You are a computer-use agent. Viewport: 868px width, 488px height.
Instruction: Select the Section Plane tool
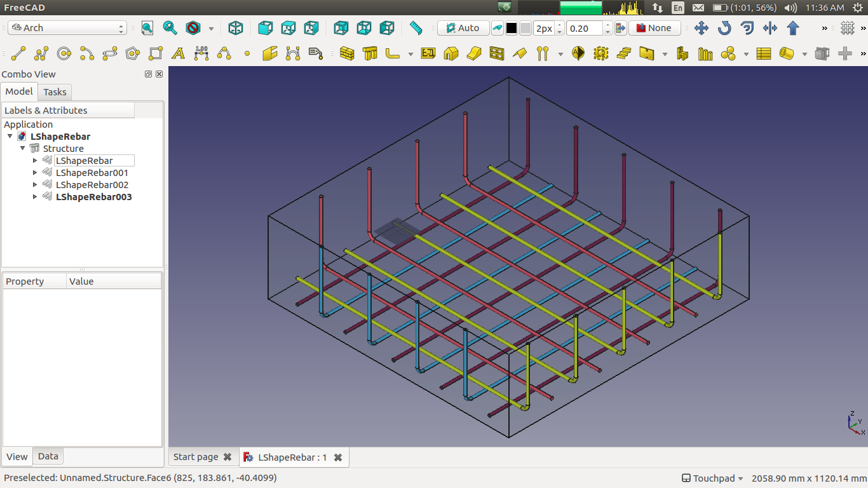point(578,53)
